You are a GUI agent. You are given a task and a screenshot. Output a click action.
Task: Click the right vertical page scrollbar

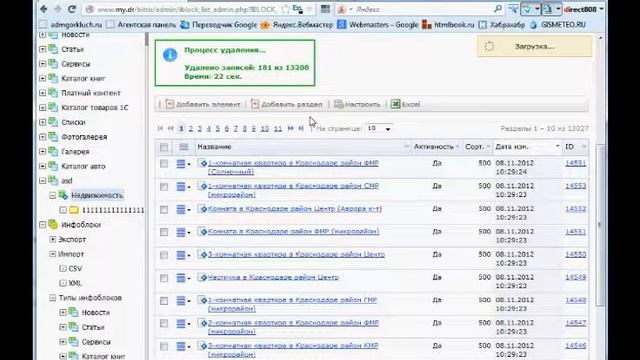pos(600,224)
